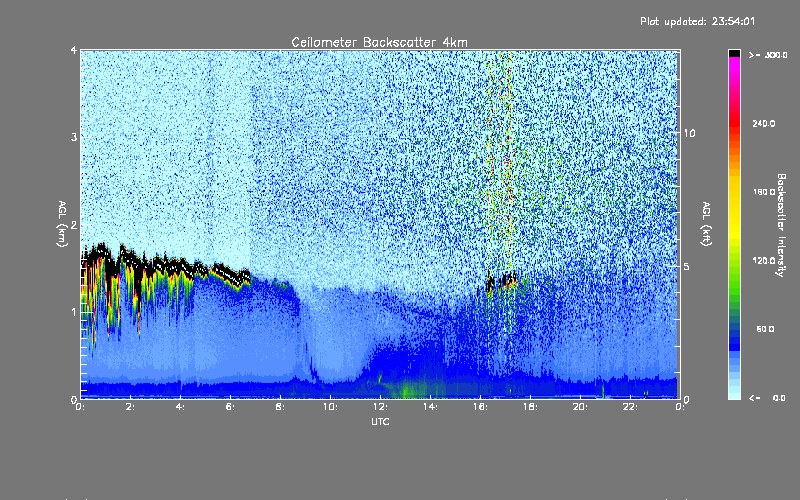The image size is (800, 500).
Task: Click the 'Plot updated: 23:54:01' timestamp
Action: click(697, 21)
